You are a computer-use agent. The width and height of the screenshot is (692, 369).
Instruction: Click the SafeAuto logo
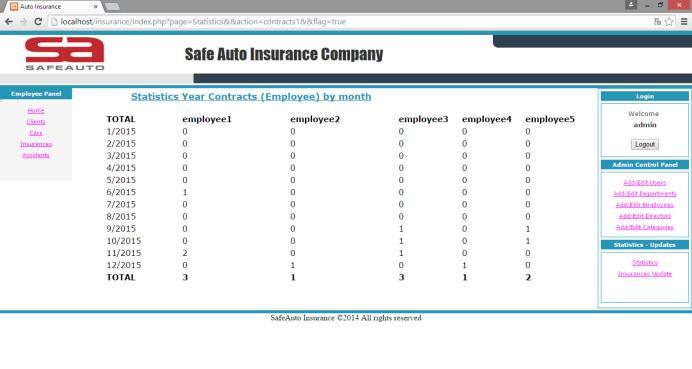pos(65,54)
